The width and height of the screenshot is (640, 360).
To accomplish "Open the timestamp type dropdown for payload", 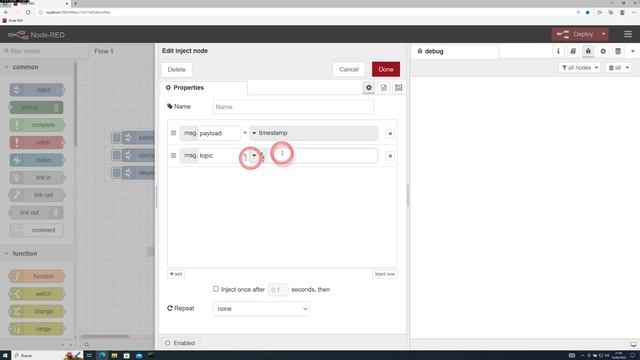I will tap(254, 133).
